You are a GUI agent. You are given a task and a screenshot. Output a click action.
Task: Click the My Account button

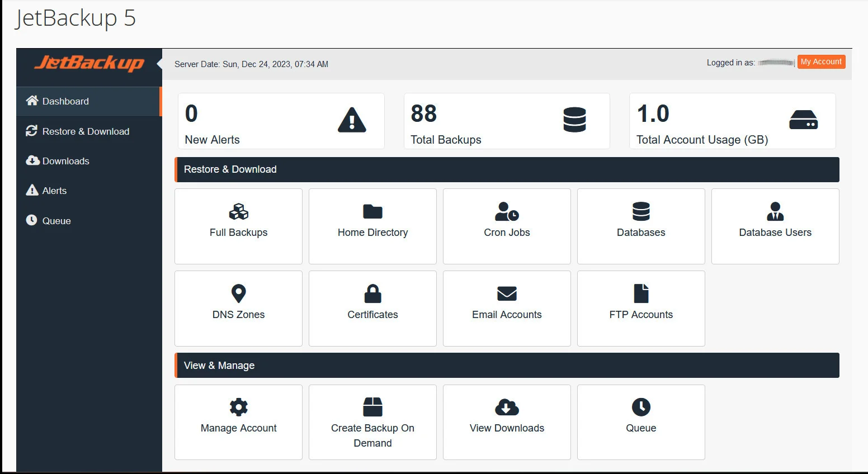[821, 61]
